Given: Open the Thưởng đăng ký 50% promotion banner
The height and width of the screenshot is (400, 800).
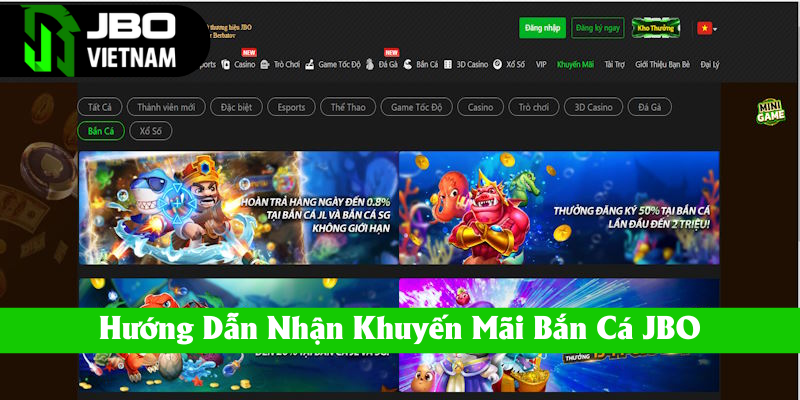Looking at the screenshot, I should click(x=559, y=208).
